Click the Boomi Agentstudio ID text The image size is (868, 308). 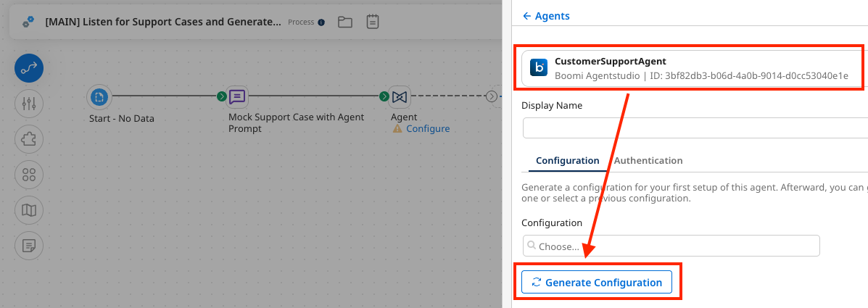click(x=701, y=75)
